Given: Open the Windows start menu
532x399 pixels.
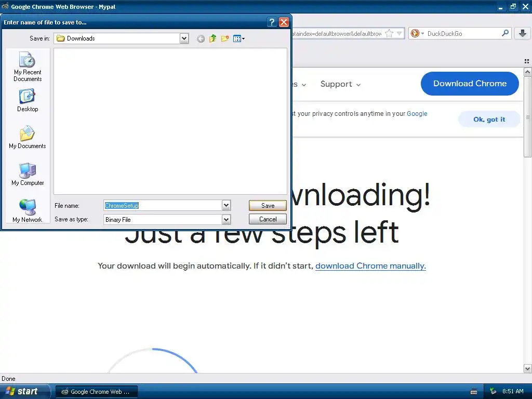Looking at the screenshot, I should pyautogui.click(x=25, y=391).
